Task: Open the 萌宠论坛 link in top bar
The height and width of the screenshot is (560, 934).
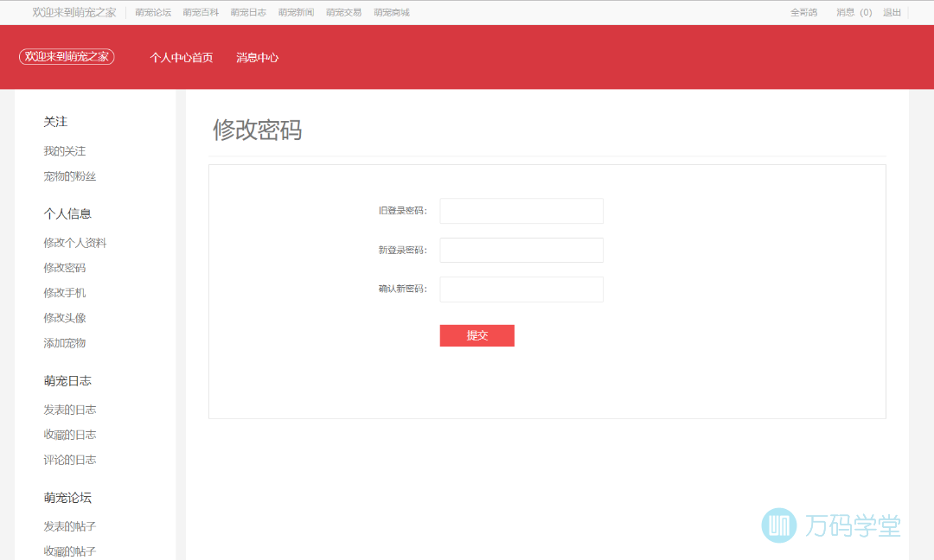Action: 153,13
